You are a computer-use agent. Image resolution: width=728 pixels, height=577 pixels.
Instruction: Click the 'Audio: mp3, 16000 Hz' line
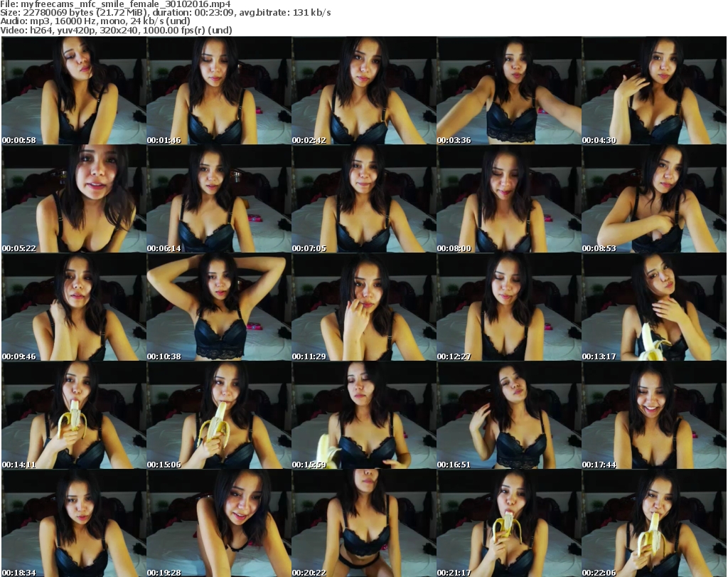point(95,21)
